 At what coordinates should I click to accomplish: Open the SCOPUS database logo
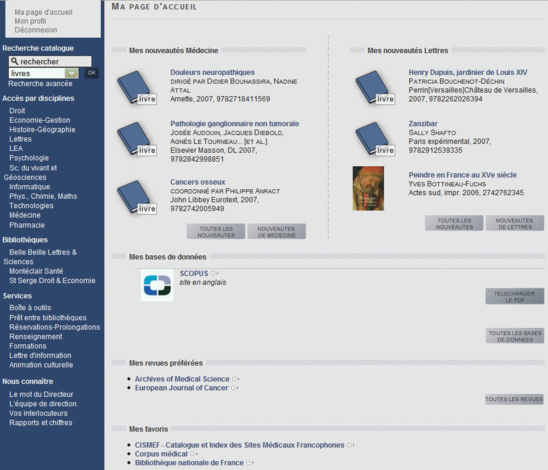tap(157, 285)
